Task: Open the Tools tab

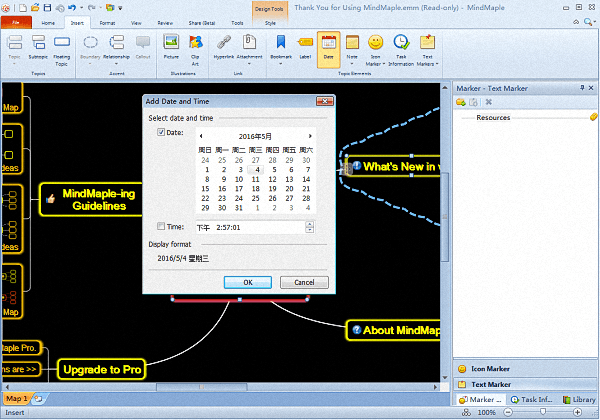Action: (237, 23)
